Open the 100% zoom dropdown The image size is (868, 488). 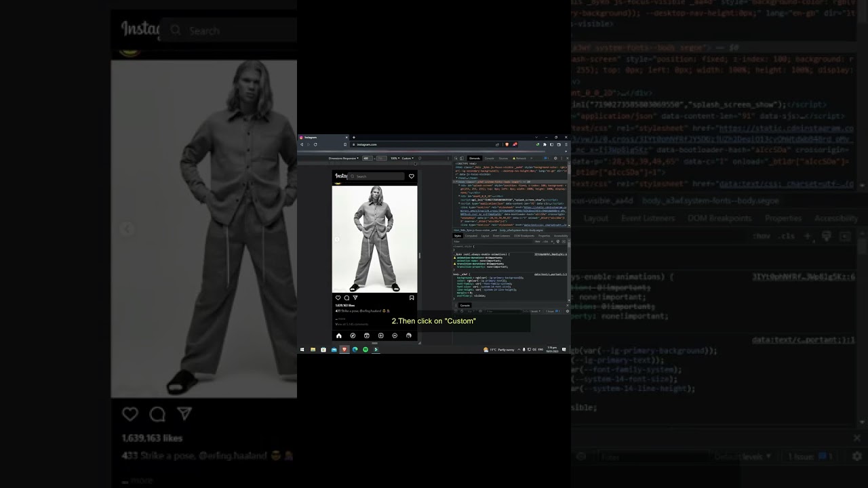pos(395,159)
